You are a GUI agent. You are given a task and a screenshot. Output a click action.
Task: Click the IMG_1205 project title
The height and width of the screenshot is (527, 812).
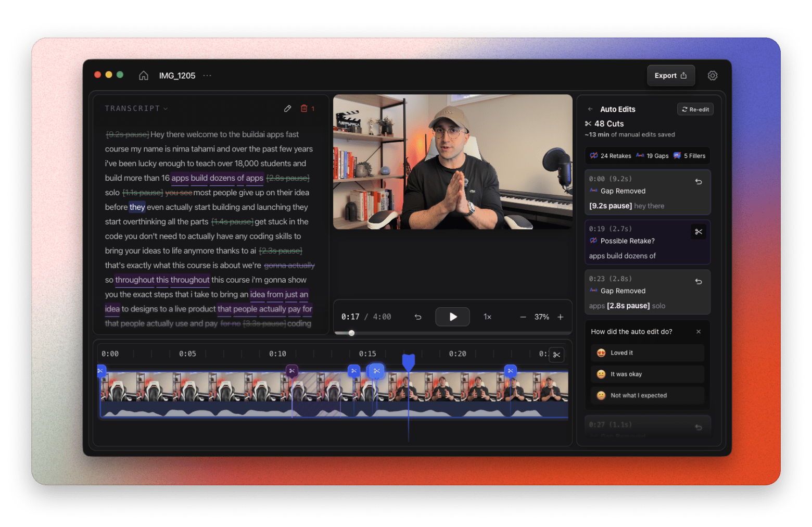(177, 76)
